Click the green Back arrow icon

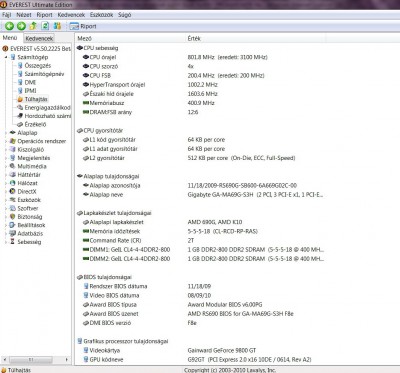[x=9, y=26]
